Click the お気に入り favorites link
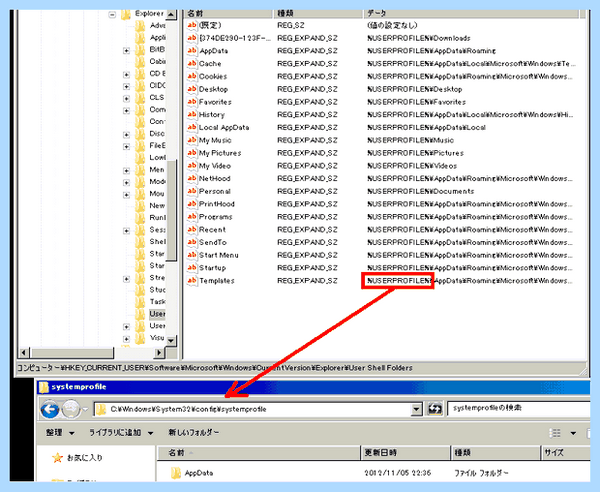The height and width of the screenshot is (492, 600). [85, 458]
